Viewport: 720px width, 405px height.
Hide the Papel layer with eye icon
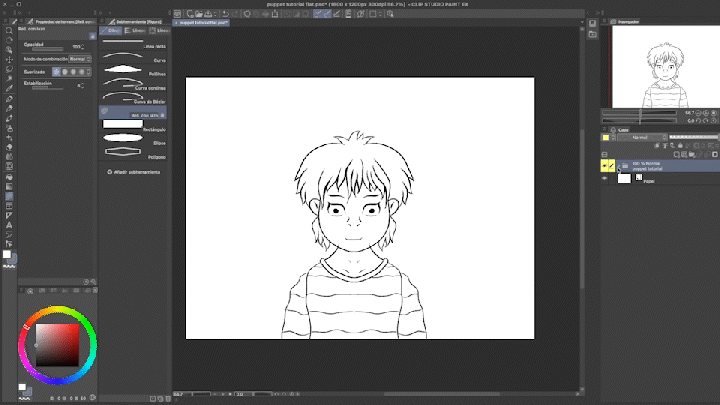coord(605,178)
